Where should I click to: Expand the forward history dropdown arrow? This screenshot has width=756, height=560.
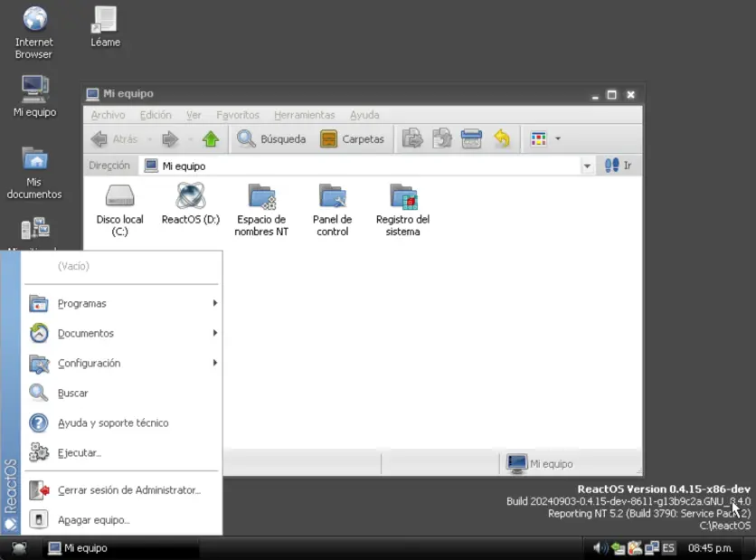tap(191, 139)
